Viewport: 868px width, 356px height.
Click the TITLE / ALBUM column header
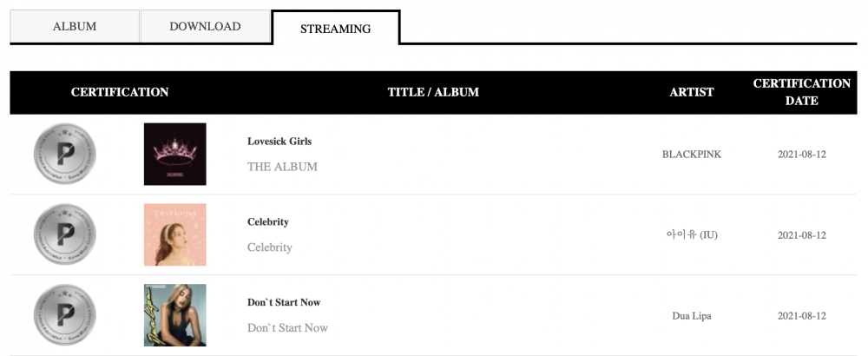pyautogui.click(x=433, y=92)
